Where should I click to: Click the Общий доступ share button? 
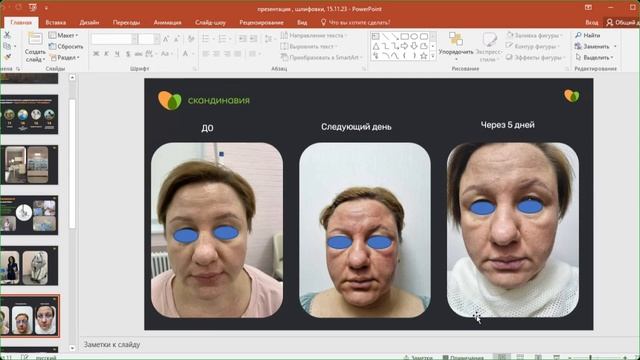(x=621, y=22)
